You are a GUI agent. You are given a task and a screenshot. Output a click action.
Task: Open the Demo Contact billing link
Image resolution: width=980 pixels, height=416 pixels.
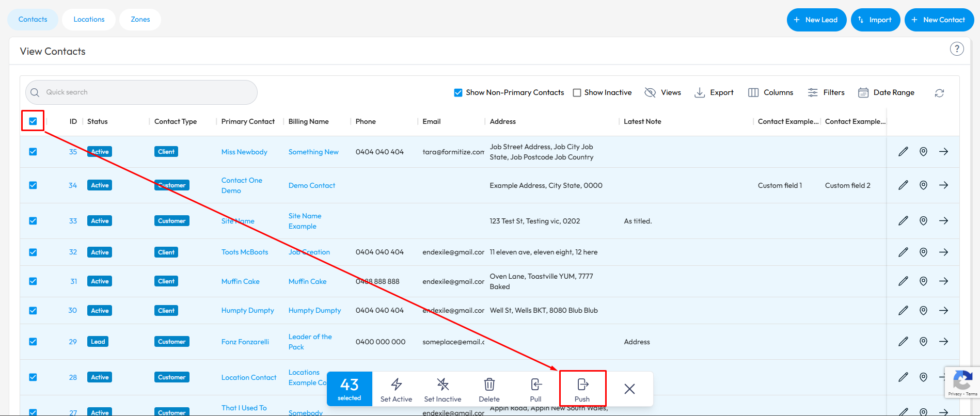312,185
